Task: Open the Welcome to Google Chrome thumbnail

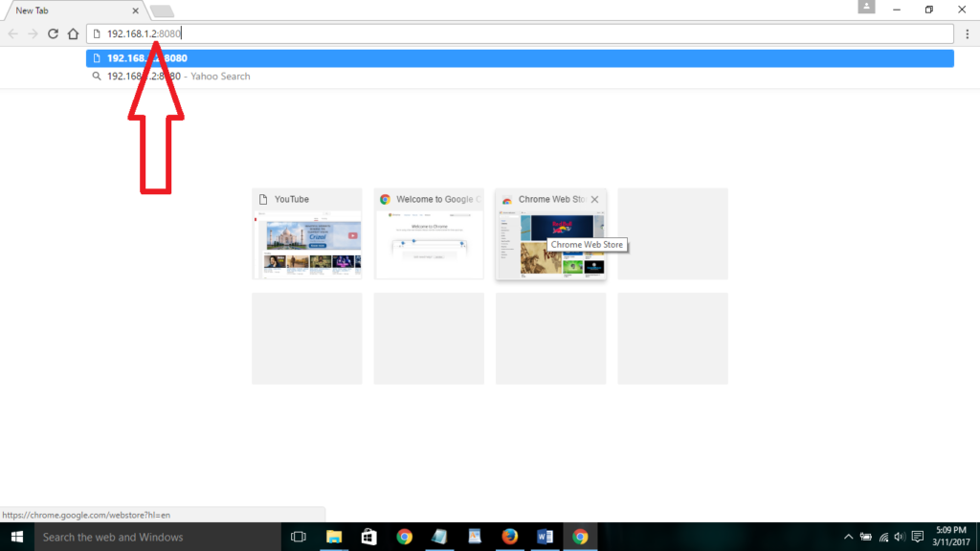Action: pyautogui.click(x=429, y=233)
